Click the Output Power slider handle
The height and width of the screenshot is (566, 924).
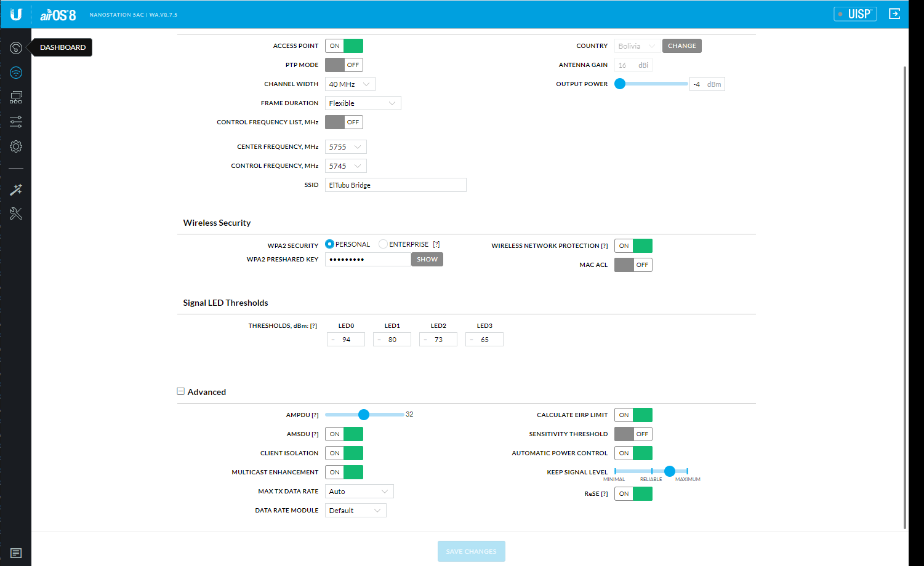(620, 84)
